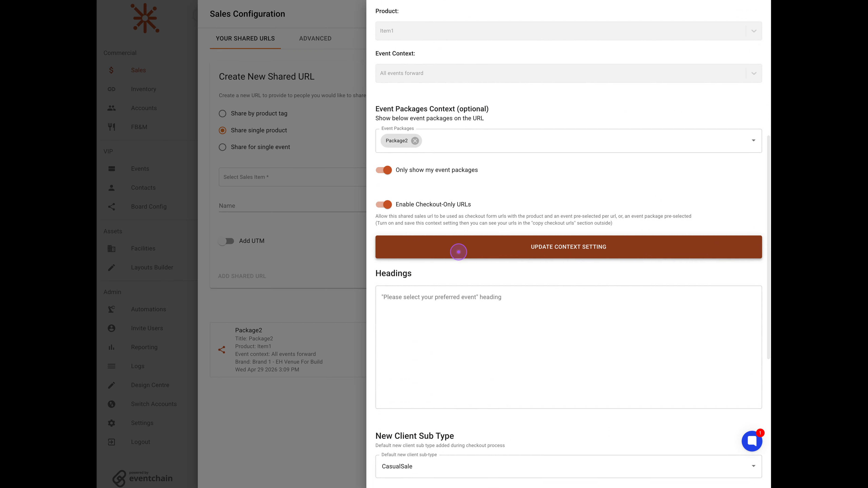Viewport: 868px width, 488px height.
Task: Switch to the ADVANCED tab
Action: [x=315, y=38]
